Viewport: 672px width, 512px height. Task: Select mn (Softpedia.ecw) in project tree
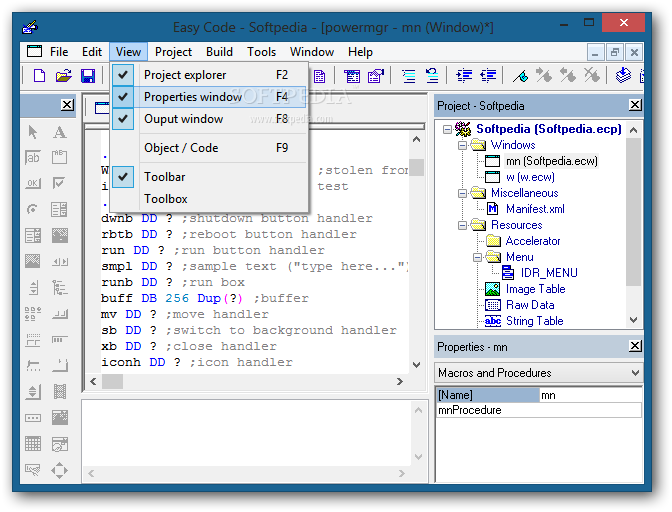551,161
